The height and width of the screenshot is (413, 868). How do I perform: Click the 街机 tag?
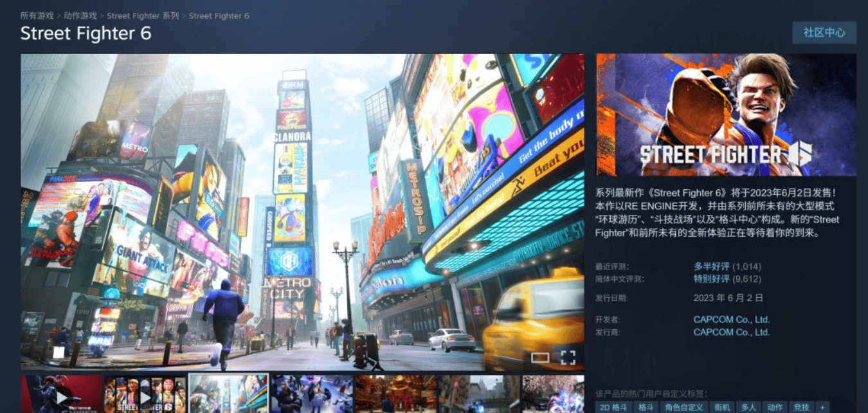(x=722, y=407)
